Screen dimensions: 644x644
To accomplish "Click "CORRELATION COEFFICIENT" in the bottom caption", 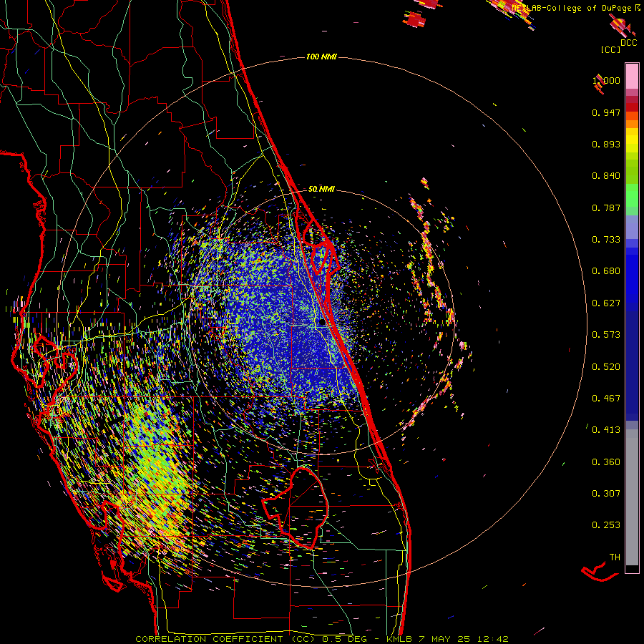I will point(209,639).
